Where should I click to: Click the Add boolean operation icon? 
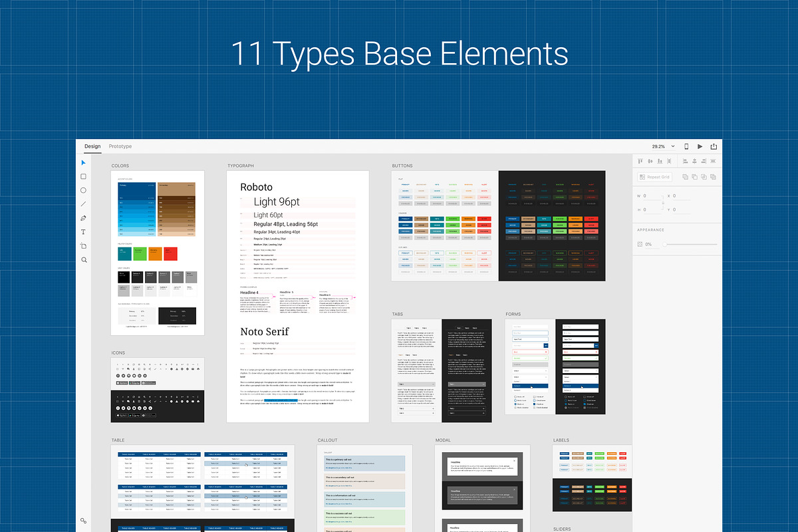(x=685, y=177)
